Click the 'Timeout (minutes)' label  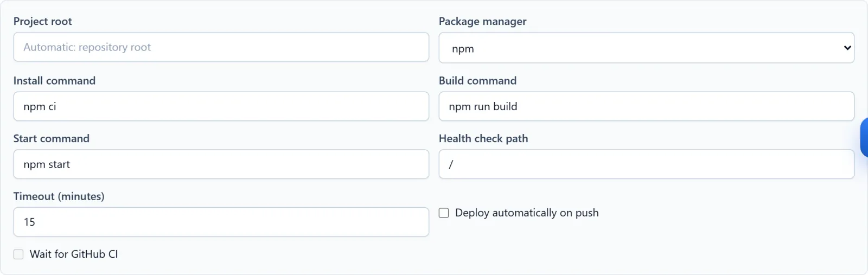(59, 196)
